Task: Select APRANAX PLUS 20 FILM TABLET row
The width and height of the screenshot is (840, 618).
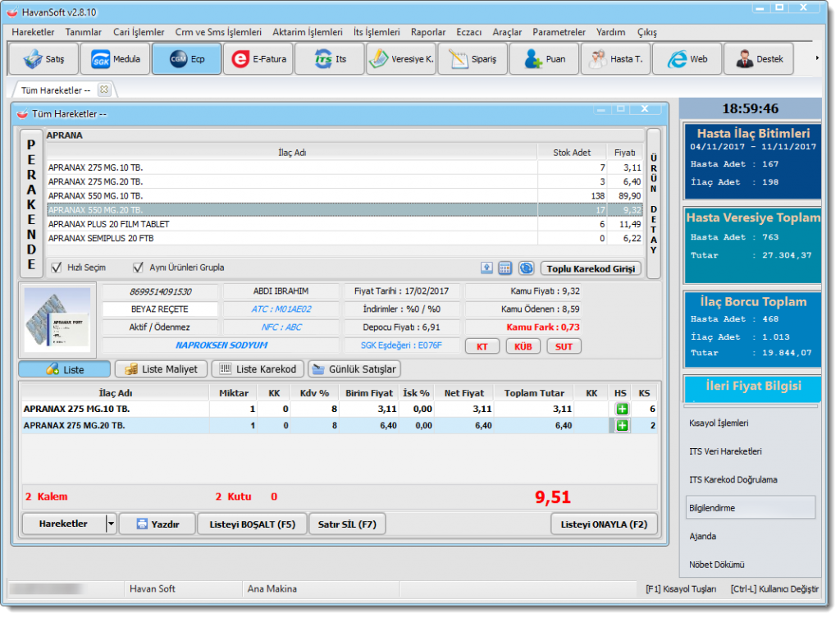Action: coord(291,224)
